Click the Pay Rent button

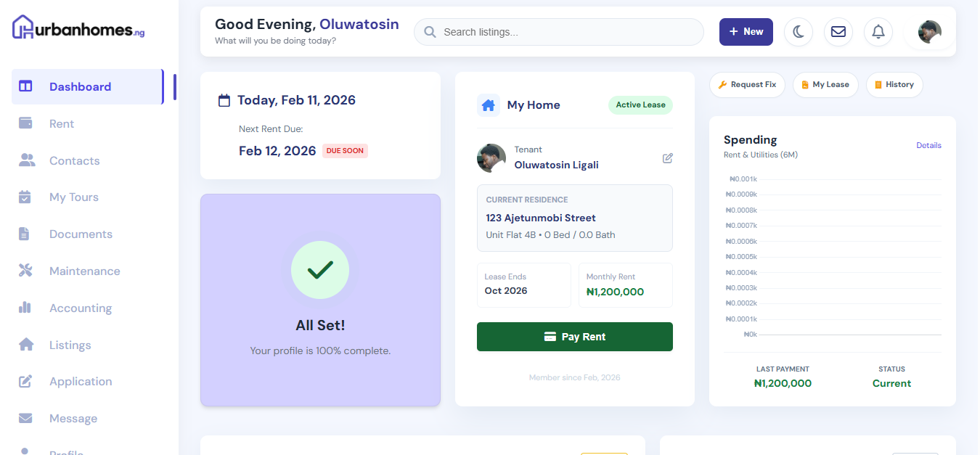[574, 336]
